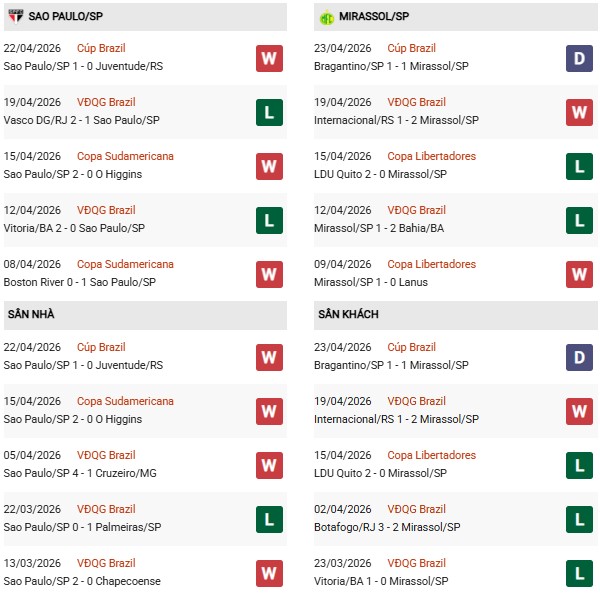
Task: Click W badge for Sao Paulo 4-1 Cruzeiro
Action: point(269,465)
